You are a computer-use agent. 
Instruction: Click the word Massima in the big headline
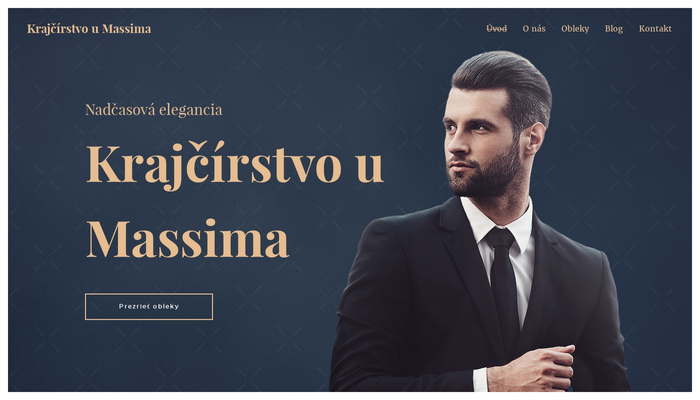(x=188, y=239)
